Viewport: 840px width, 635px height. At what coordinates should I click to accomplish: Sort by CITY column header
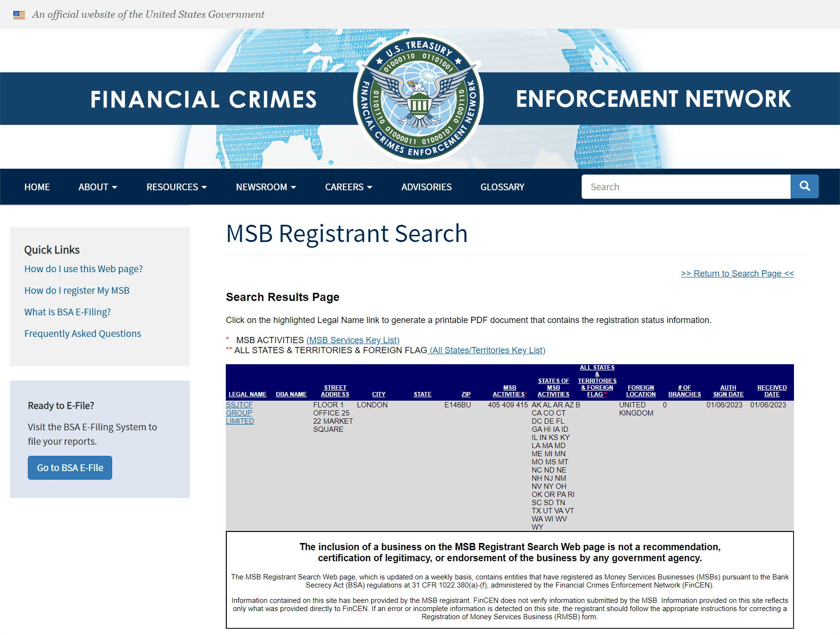point(379,394)
